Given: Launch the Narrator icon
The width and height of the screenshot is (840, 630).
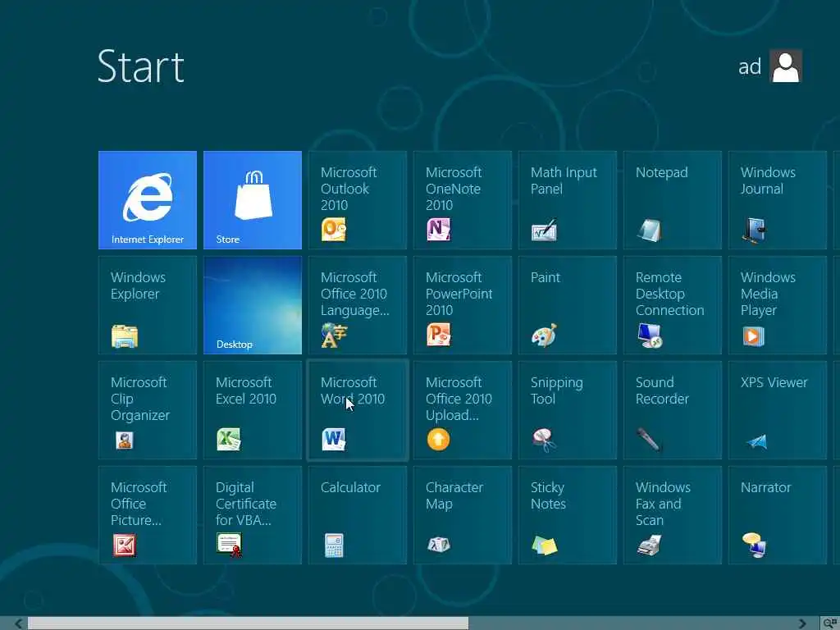Looking at the screenshot, I should click(754, 546).
